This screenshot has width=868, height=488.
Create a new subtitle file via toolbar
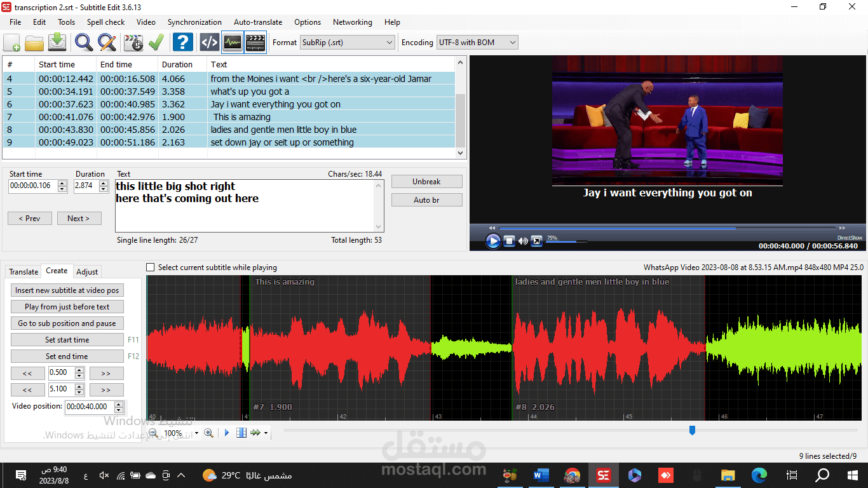[12, 43]
